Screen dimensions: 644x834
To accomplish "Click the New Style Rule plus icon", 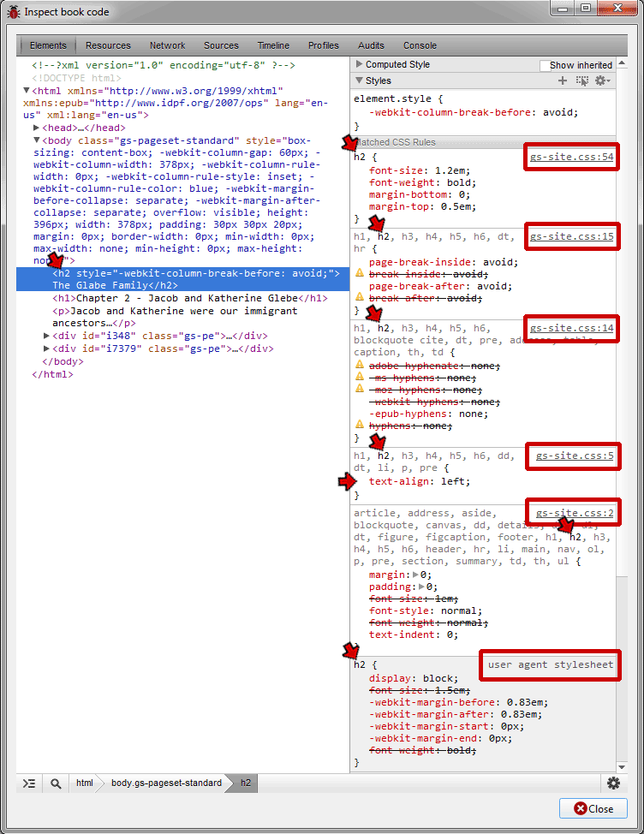I will pyautogui.click(x=563, y=80).
